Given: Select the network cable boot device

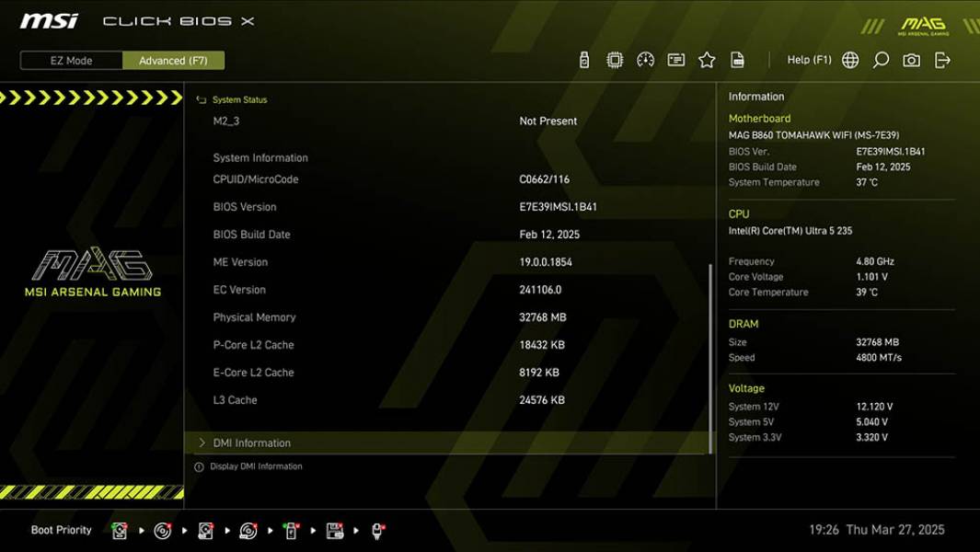Looking at the screenshot, I should pos(377,531).
